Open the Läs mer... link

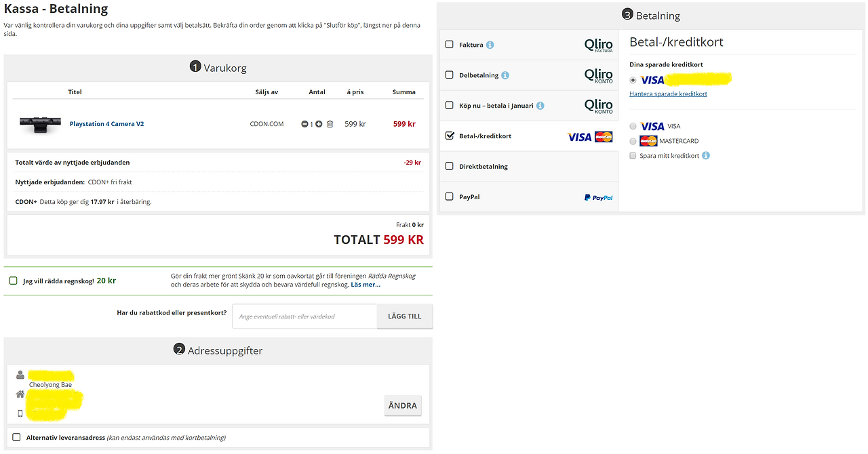click(x=366, y=285)
